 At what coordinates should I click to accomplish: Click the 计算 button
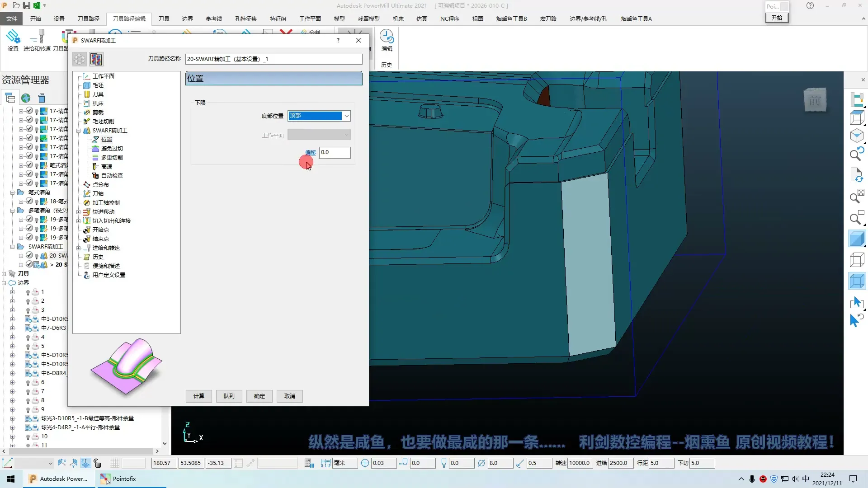click(198, 396)
